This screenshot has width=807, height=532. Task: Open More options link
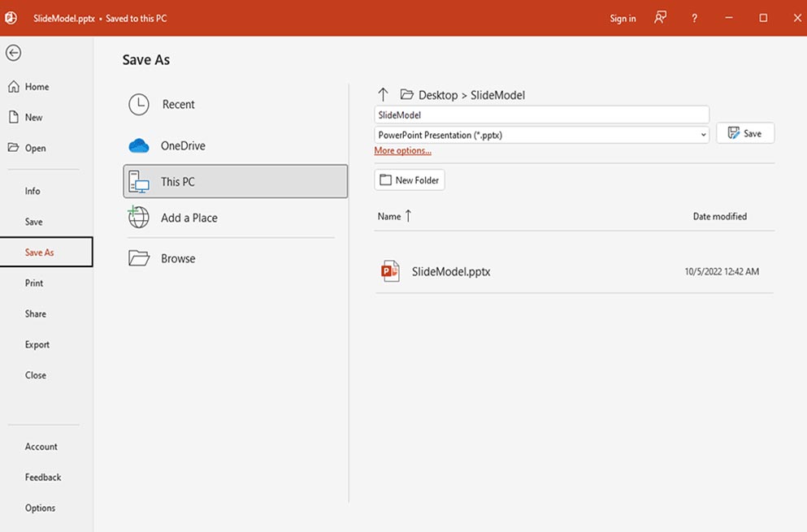pos(402,151)
